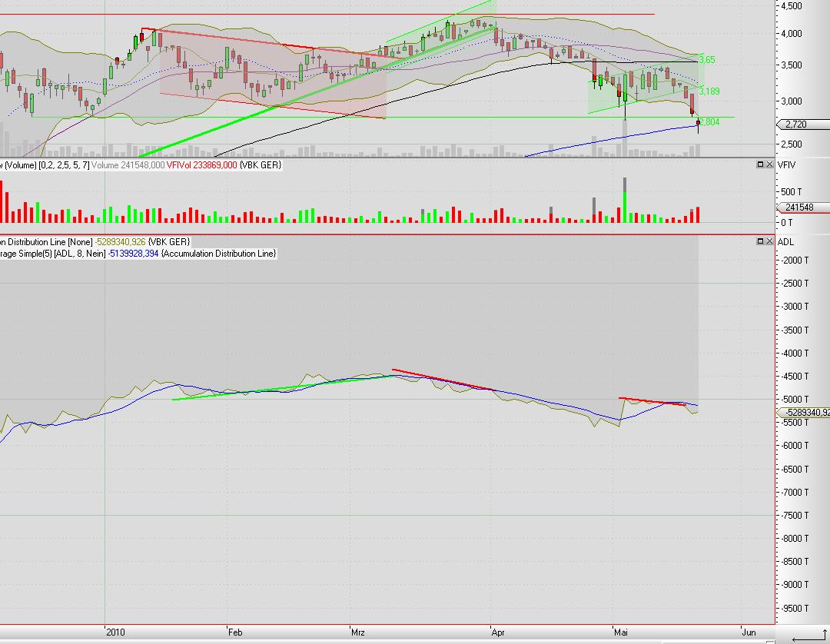Click the VFIVol 233869,000 legend text
The height and width of the screenshot is (644, 830).
[201, 165]
